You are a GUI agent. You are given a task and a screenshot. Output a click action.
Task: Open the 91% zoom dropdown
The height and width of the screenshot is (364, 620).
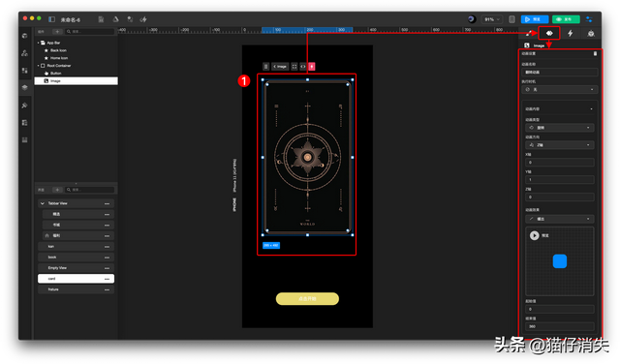pos(492,19)
